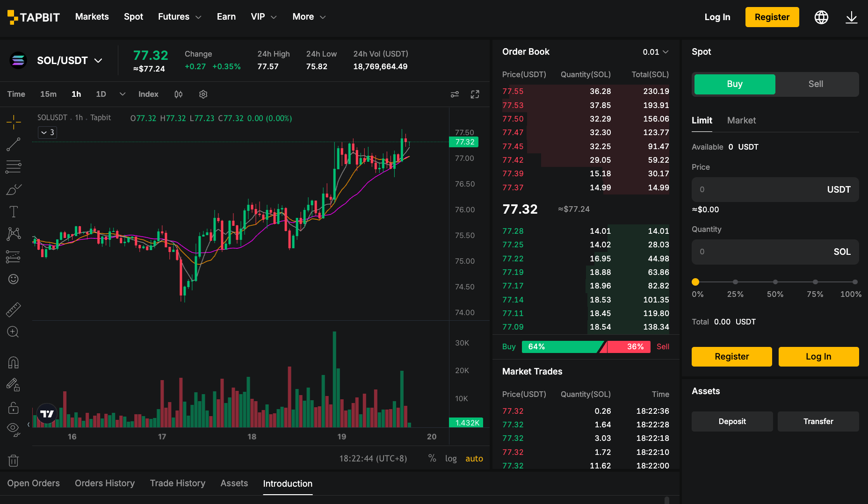Open the candlestick chart style icon
The height and width of the screenshot is (504, 868).
(x=178, y=94)
